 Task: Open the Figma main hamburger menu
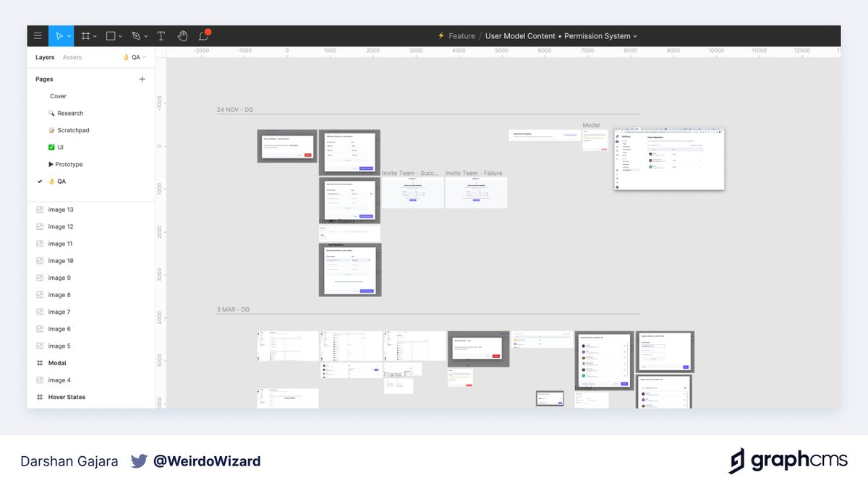click(38, 36)
